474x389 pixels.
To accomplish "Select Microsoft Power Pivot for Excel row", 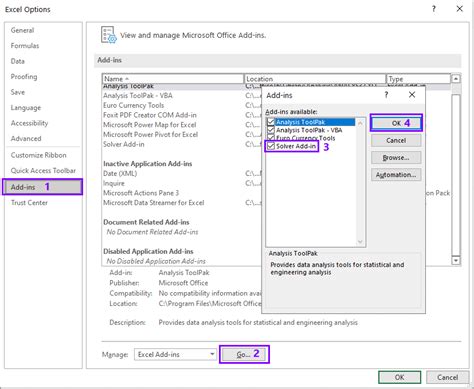I will pyautogui.click(x=182, y=135).
